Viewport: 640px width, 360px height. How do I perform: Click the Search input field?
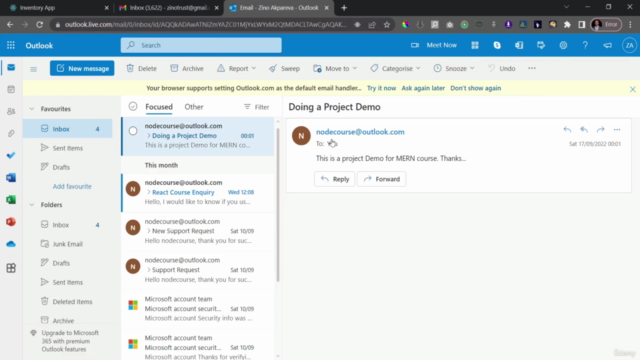click(x=201, y=45)
